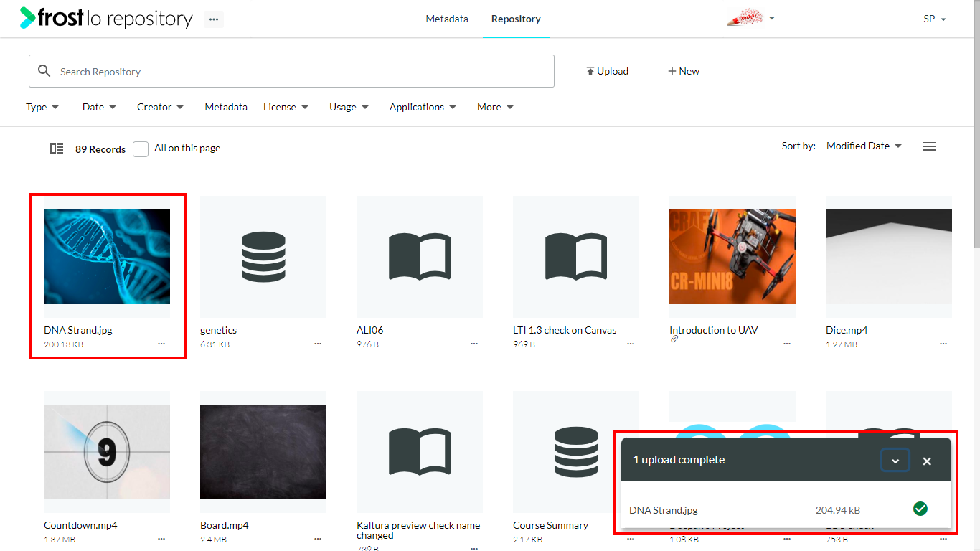
Task: Click the New button
Action: (x=684, y=71)
